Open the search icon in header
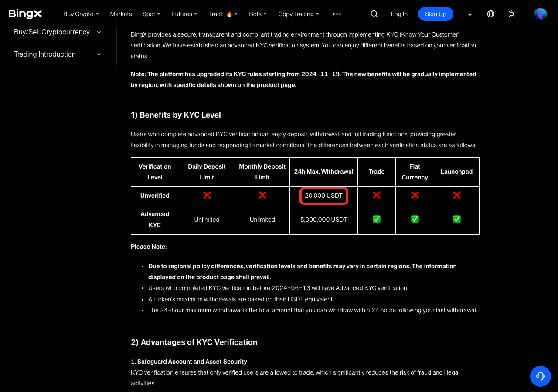Image resolution: width=558 pixels, height=392 pixels. click(x=374, y=14)
